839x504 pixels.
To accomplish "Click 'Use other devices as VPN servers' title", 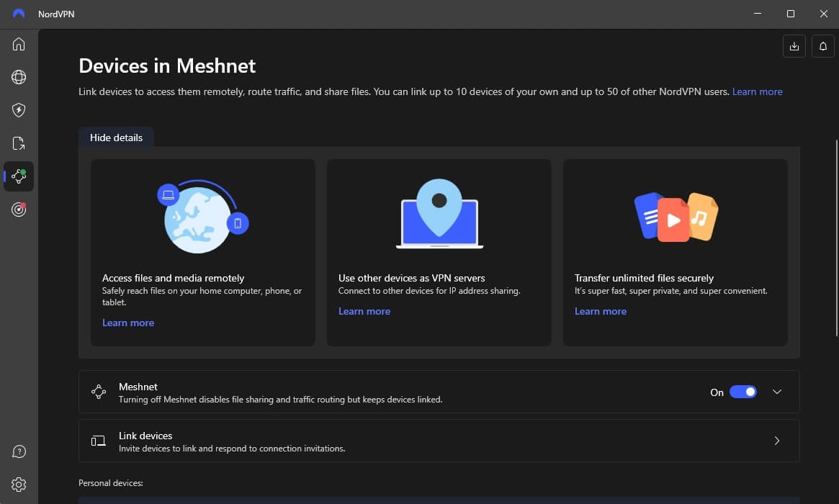I will click(x=411, y=278).
